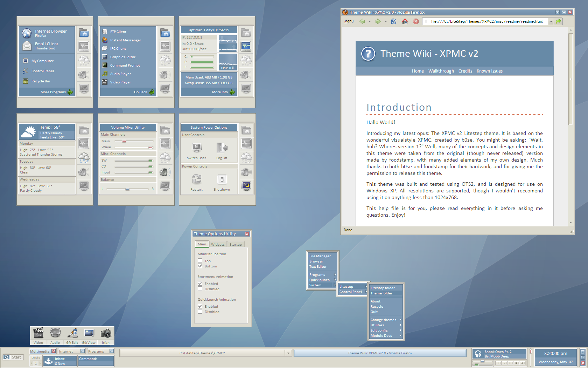Click Firefox's green forward arrow
The width and height of the screenshot is (588, 368).
[378, 21]
